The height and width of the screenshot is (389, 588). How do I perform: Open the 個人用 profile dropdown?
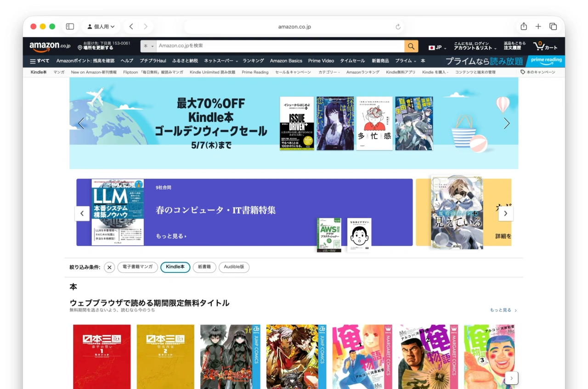click(101, 27)
